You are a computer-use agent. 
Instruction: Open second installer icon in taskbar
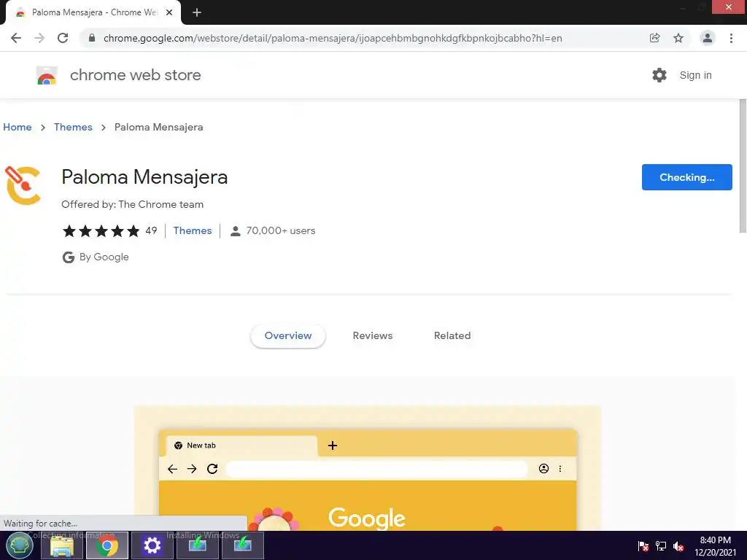(242, 545)
